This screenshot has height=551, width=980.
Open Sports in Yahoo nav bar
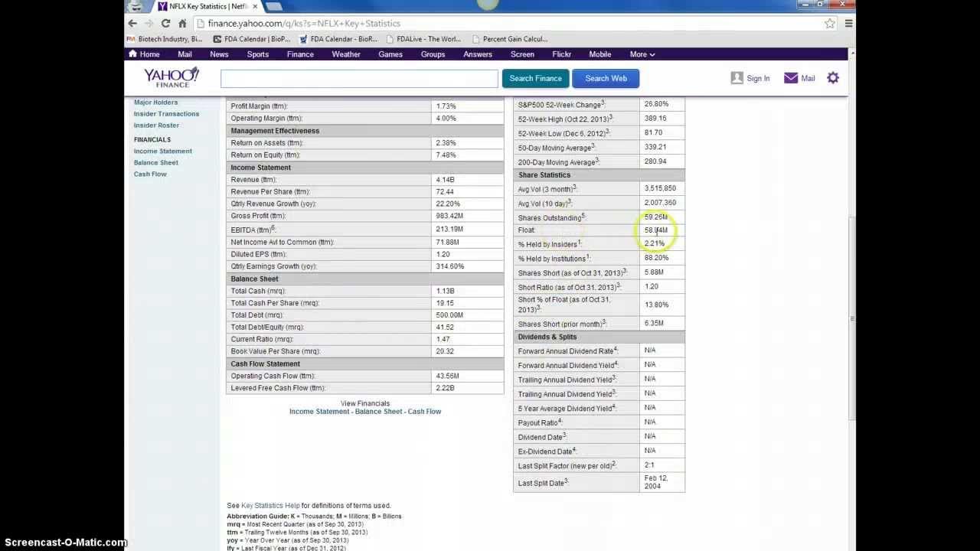coord(258,54)
